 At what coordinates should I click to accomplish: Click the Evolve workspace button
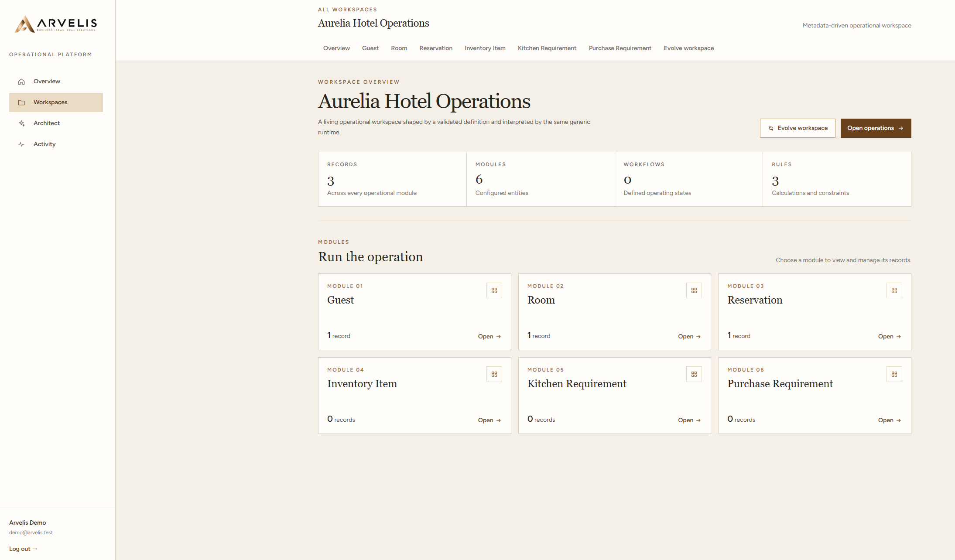[x=798, y=128]
